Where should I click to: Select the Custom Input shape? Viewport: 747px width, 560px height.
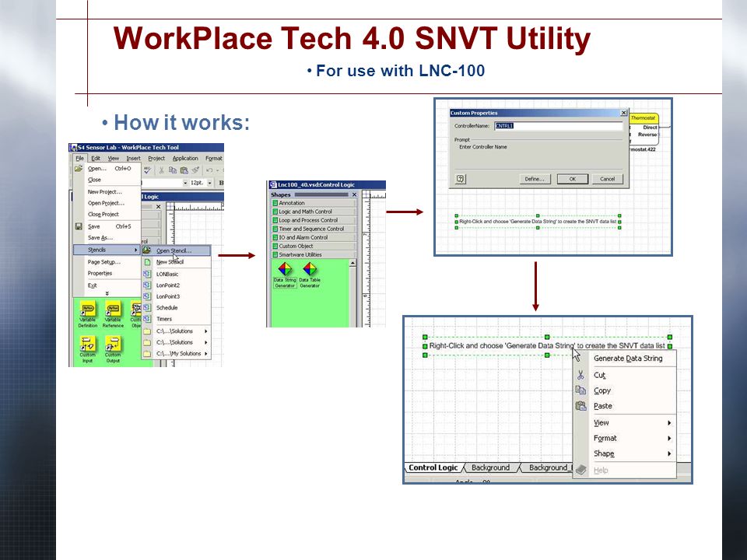pos(88,349)
